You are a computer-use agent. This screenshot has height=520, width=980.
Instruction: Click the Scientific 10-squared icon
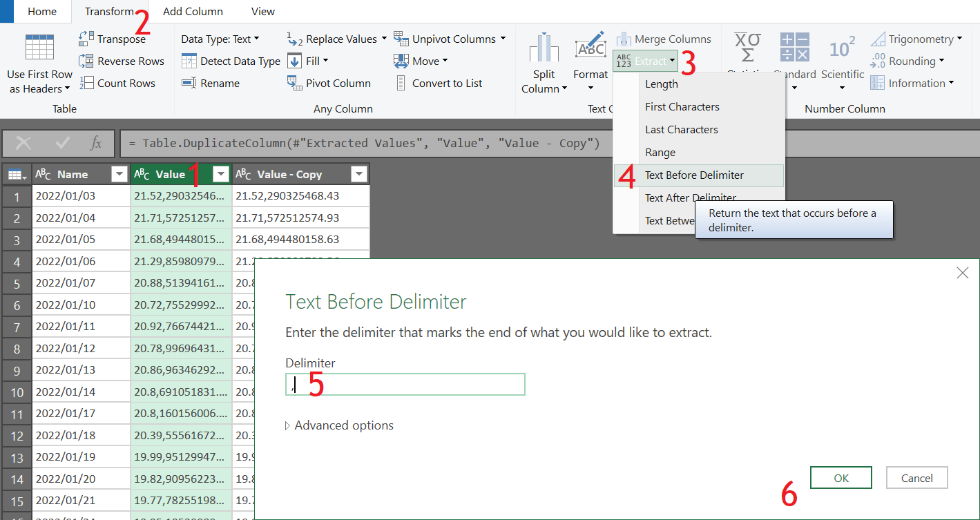click(843, 48)
